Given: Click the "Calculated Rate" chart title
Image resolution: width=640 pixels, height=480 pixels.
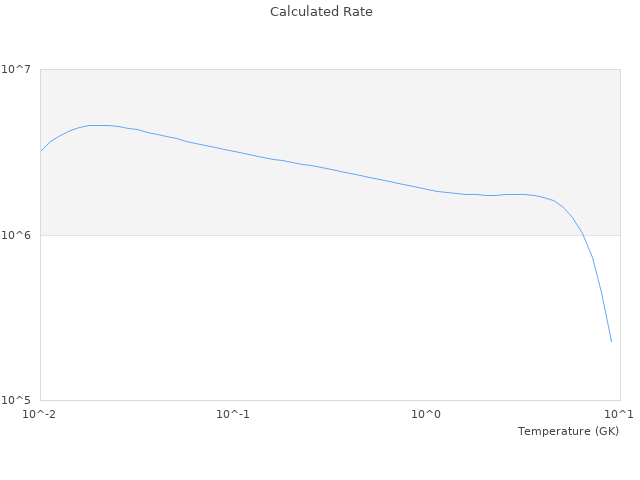Looking at the screenshot, I should [x=320, y=12].
